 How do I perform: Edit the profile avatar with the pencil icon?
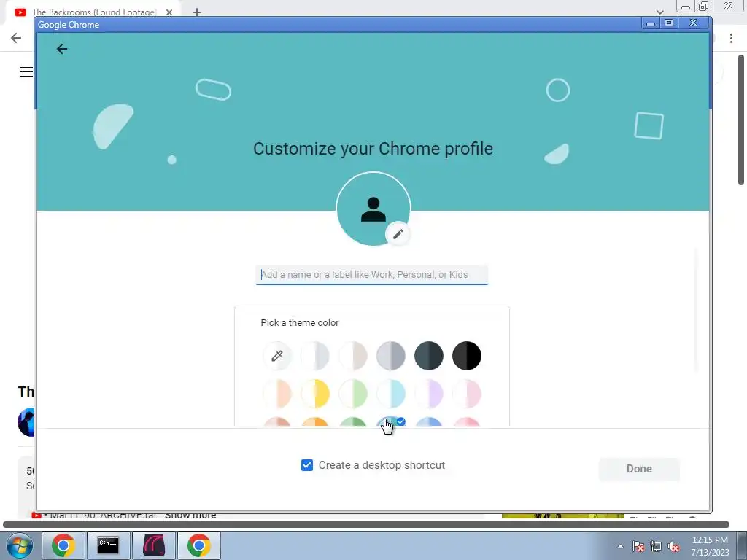tap(398, 234)
